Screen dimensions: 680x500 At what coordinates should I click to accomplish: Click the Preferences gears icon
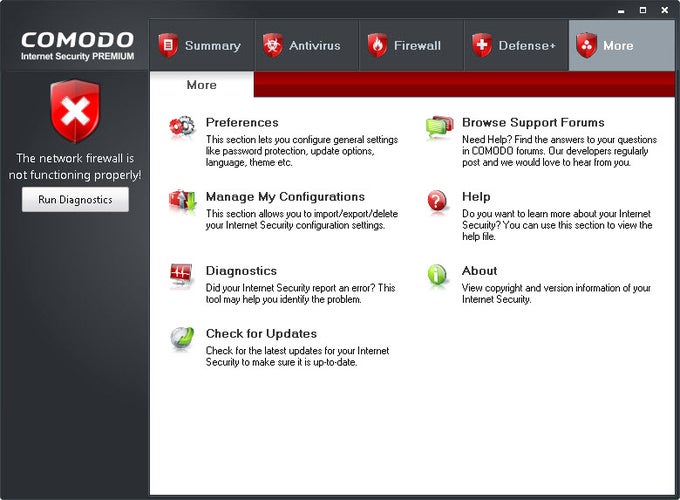pos(182,127)
